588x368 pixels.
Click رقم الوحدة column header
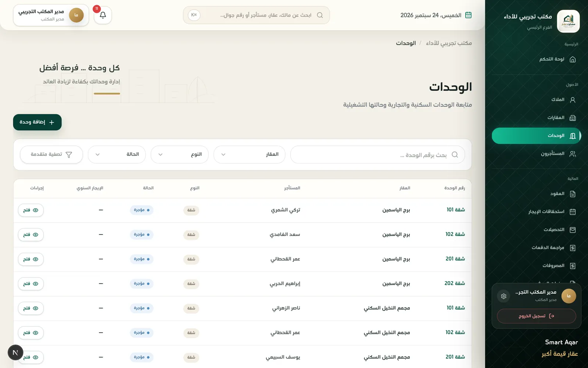(x=455, y=188)
